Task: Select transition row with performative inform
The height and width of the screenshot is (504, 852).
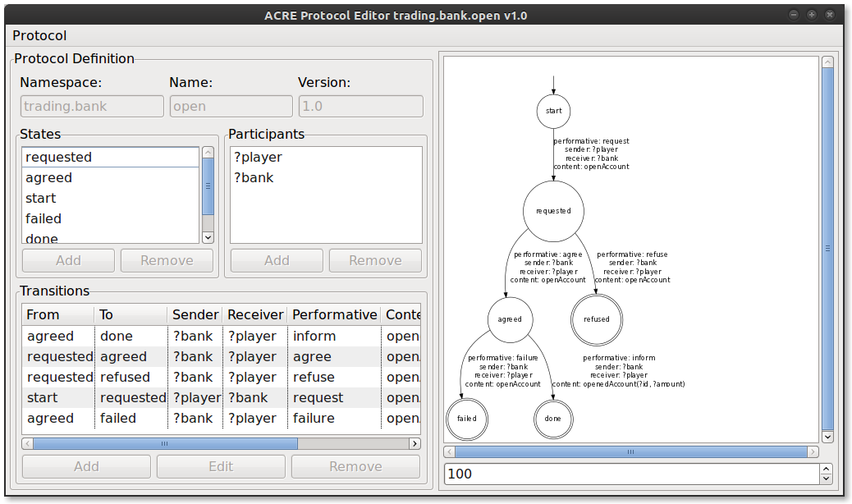Action: (x=221, y=337)
